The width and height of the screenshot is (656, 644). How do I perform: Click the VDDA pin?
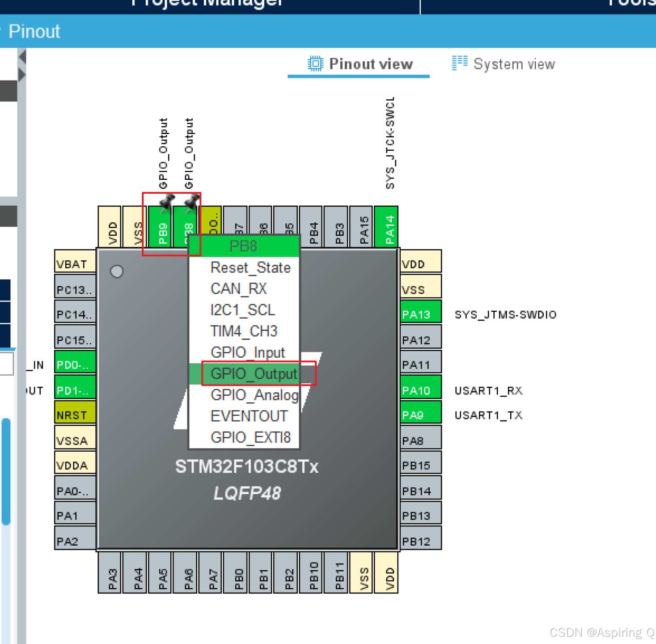[75, 463]
